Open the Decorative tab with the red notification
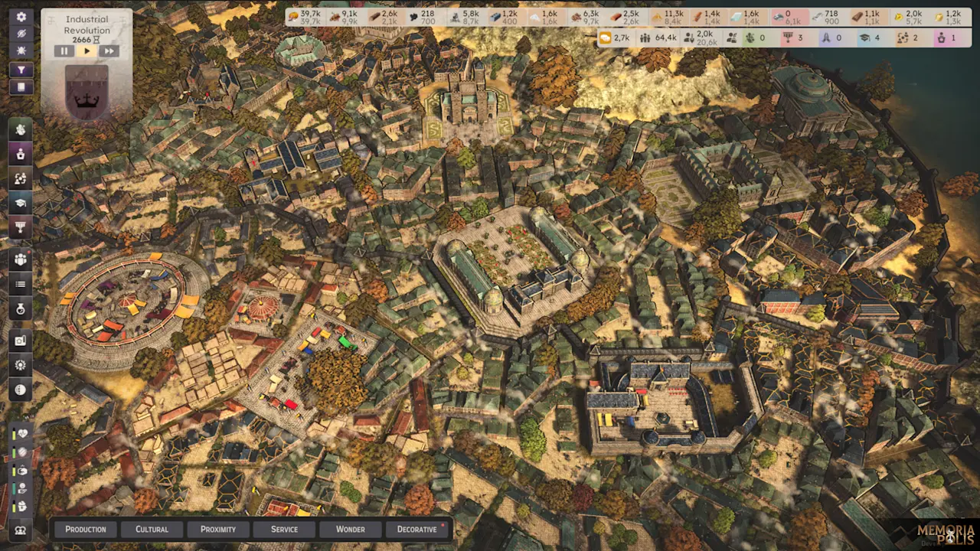 (416, 529)
